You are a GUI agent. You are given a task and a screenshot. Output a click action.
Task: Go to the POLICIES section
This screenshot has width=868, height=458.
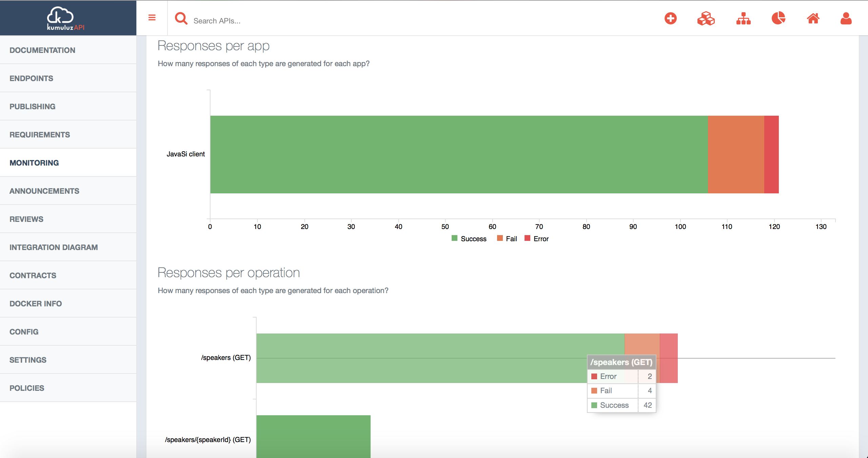pos(27,388)
